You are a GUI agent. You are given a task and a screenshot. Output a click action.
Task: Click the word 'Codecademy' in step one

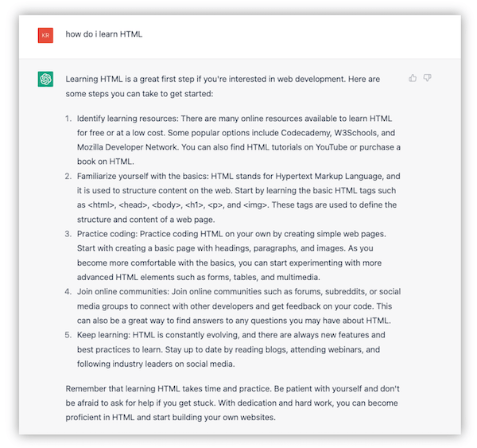click(x=306, y=133)
